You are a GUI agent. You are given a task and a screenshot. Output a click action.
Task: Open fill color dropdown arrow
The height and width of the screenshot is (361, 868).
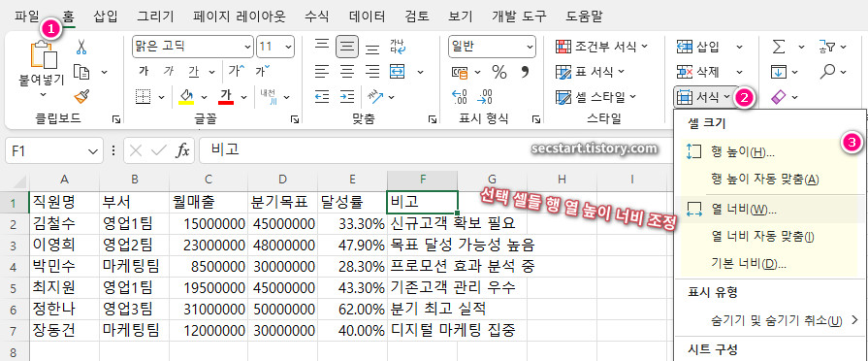click(204, 97)
